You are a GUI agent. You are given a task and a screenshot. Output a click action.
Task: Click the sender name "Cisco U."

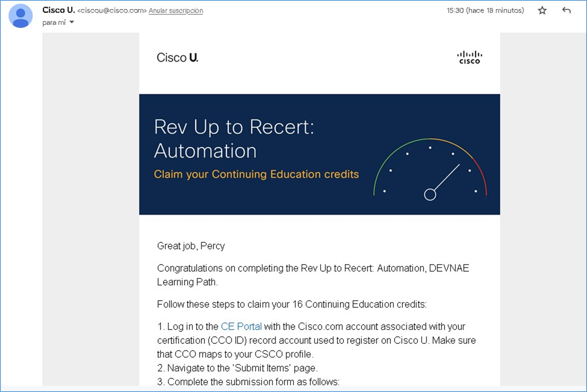[59, 10]
